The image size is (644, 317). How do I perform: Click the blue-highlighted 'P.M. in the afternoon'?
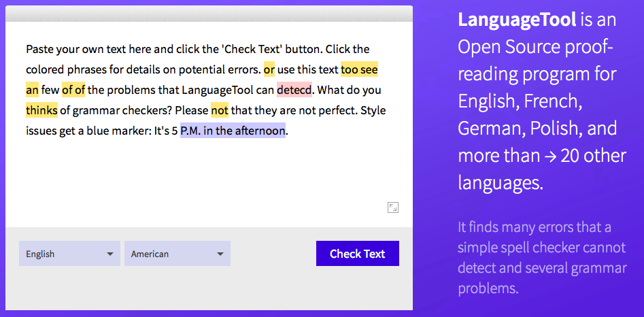pyautogui.click(x=233, y=131)
